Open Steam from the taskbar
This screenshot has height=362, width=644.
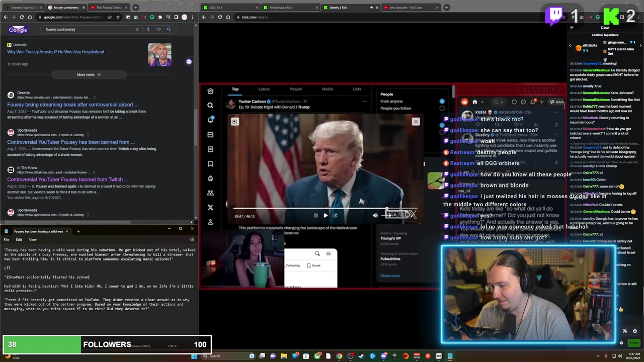(361, 356)
